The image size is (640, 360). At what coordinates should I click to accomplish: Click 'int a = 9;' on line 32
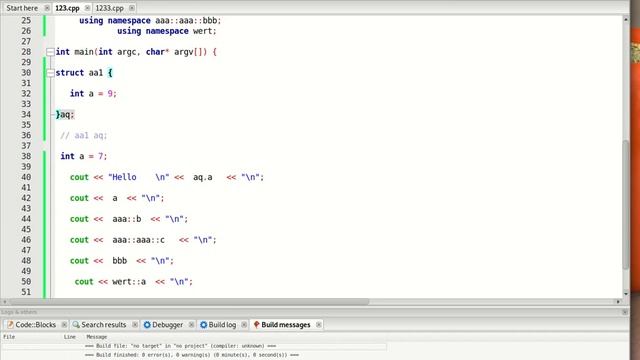93,93
